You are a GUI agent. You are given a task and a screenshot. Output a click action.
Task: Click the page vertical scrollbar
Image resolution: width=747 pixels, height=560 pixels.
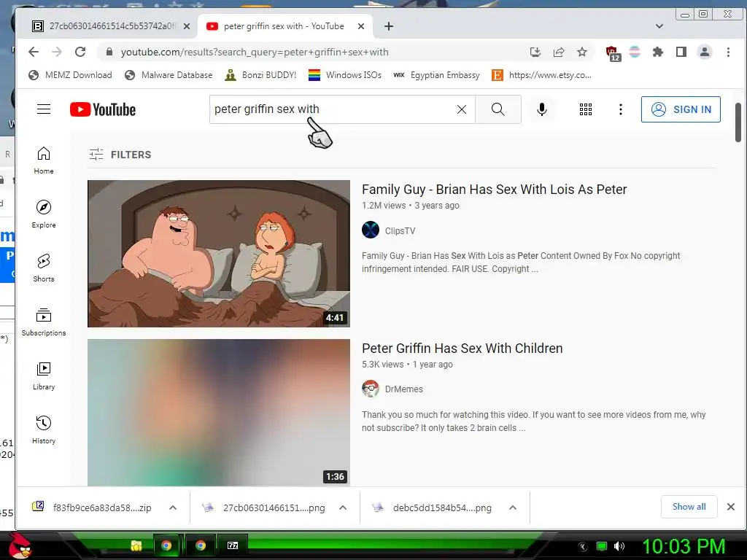tap(738, 122)
